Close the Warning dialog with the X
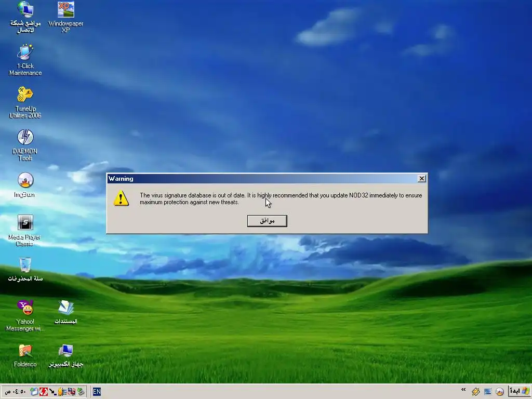 pos(421,179)
